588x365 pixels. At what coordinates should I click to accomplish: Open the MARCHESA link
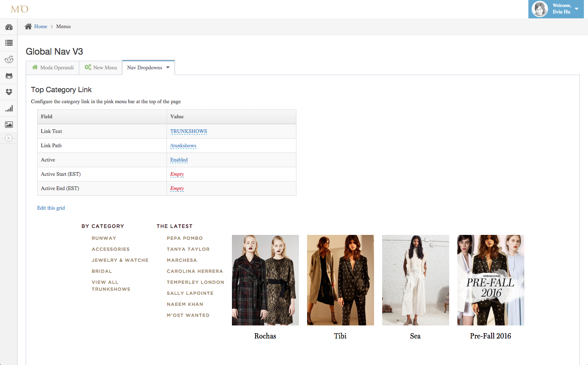pos(182,260)
